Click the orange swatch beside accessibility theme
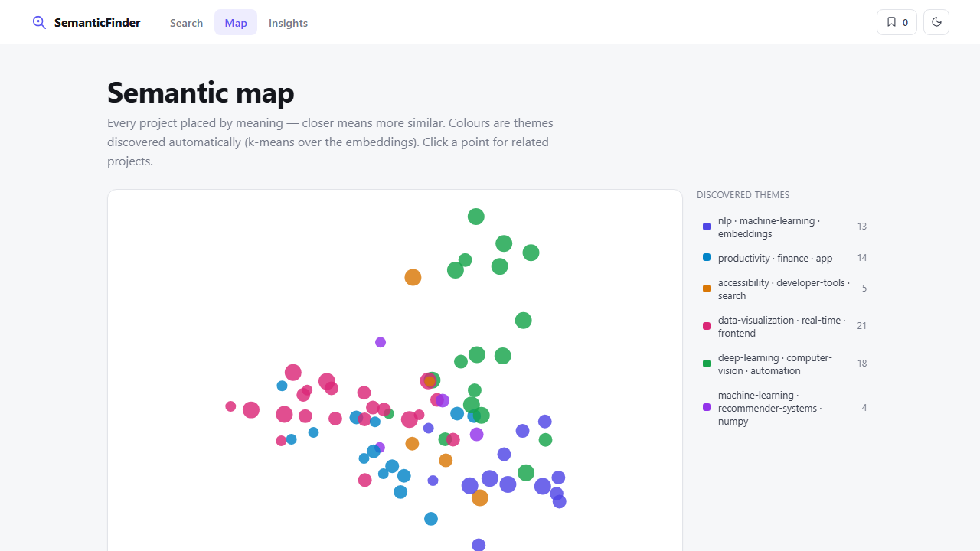 coord(707,289)
